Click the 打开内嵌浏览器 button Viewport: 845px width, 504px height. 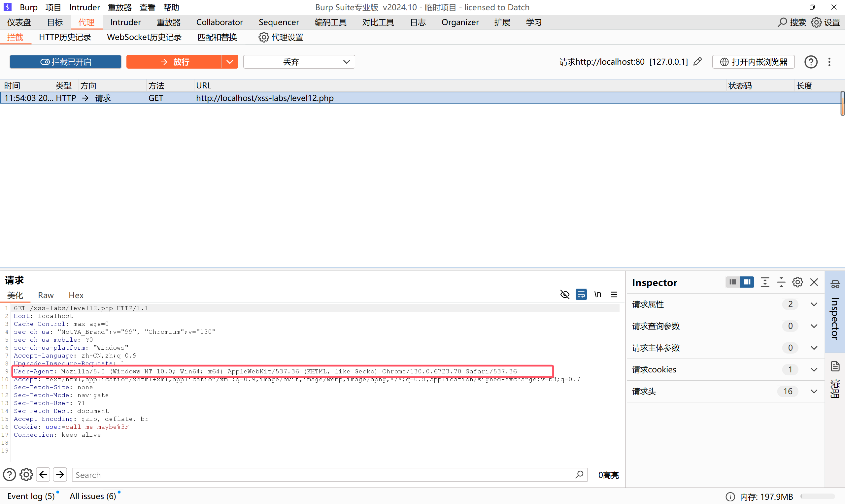coord(753,62)
